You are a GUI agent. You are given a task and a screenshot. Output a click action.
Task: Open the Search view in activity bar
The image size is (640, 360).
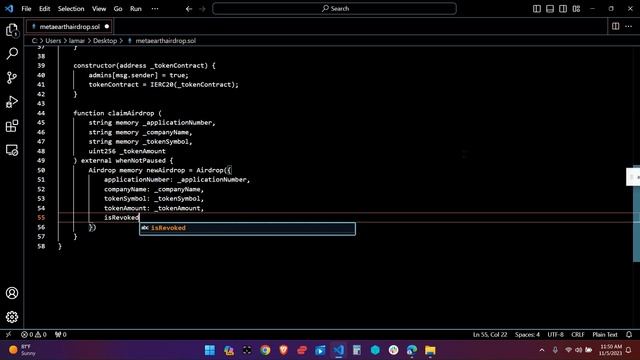[x=12, y=53]
